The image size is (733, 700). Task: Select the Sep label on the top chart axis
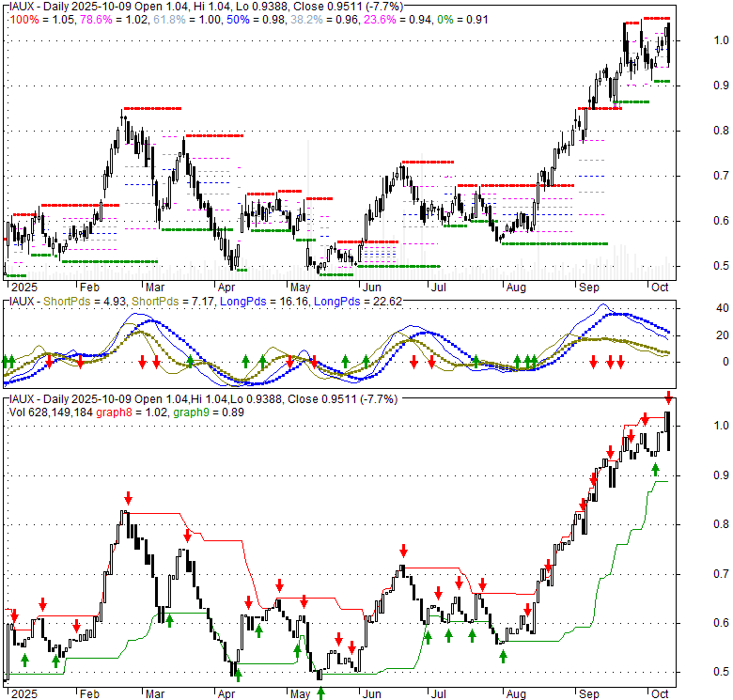click(589, 287)
